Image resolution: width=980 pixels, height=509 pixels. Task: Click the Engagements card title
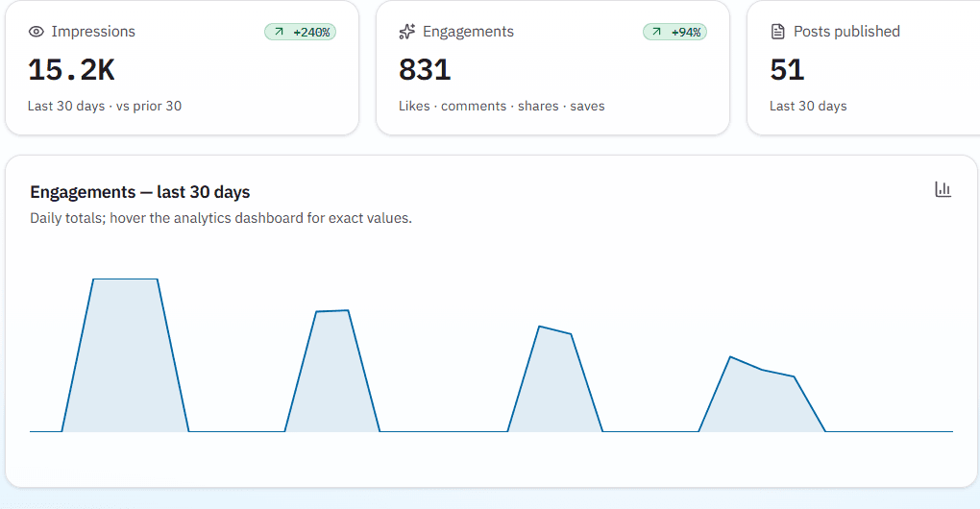pos(468,32)
